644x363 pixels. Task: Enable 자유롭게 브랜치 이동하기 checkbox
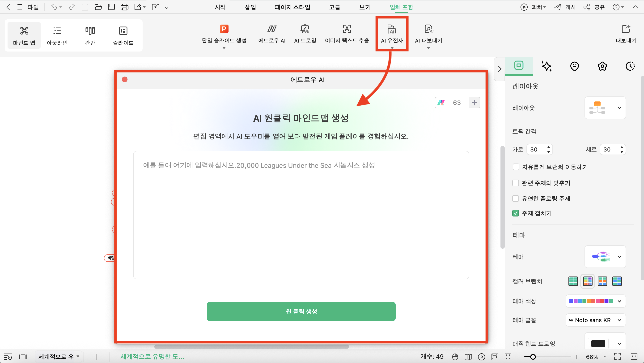[516, 167]
